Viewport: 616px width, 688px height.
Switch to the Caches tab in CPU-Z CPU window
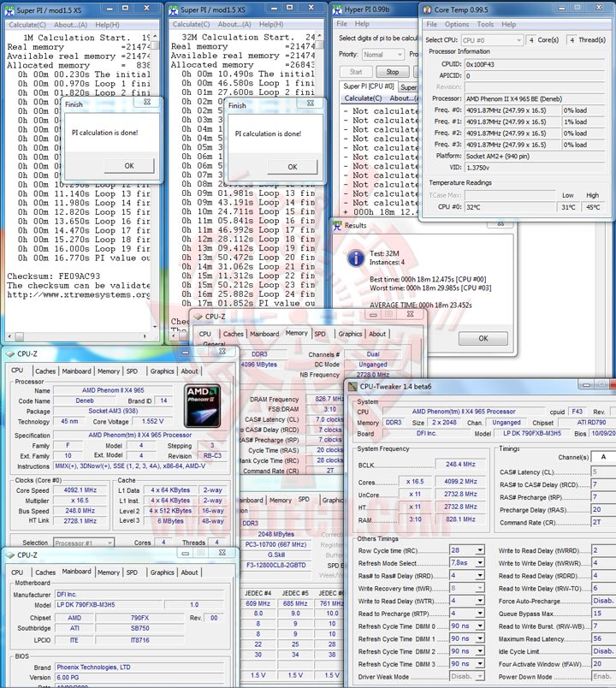45,371
